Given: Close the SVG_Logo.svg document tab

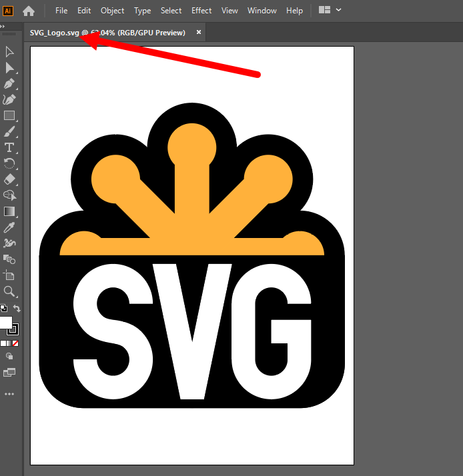Looking at the screenshot, I should (x=199, y=32).
